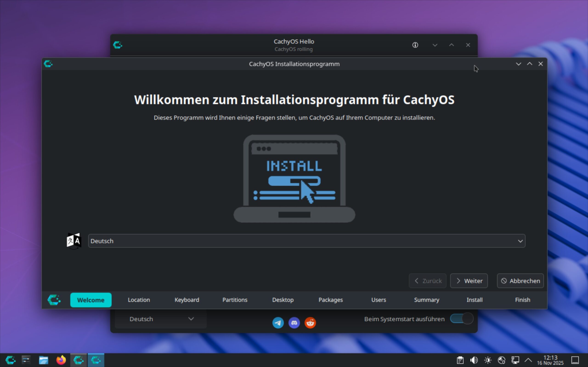
Task: Open the Deutsch dropdown in CachyOS Hello
Action: (161, 319)
